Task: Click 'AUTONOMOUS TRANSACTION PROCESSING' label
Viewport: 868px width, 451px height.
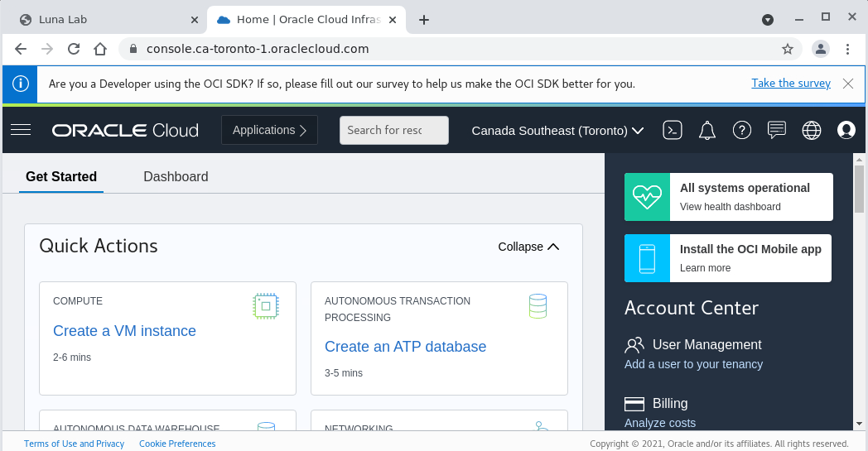Action: point(398,309)
